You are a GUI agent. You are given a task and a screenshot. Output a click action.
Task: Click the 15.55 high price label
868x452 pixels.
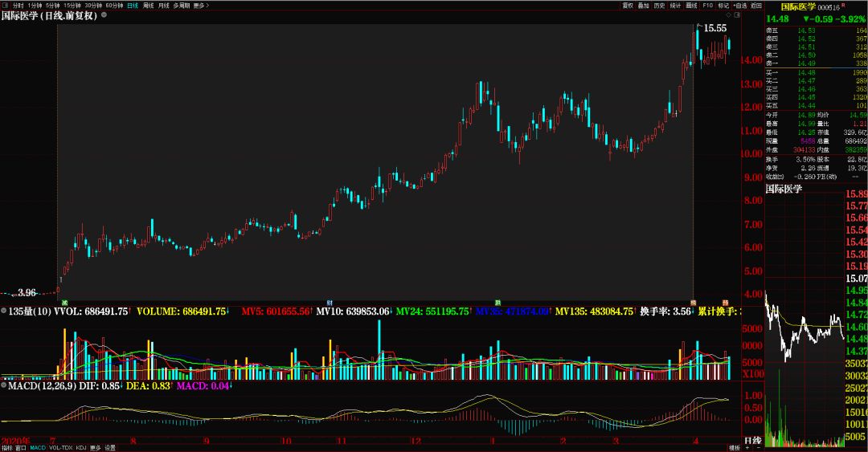714,28
